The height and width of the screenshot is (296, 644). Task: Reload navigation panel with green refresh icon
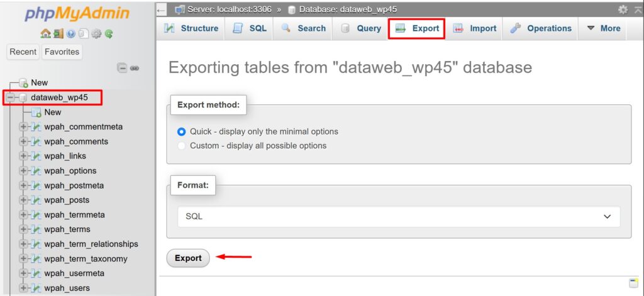pyautogui.click(x=108, y=34)
